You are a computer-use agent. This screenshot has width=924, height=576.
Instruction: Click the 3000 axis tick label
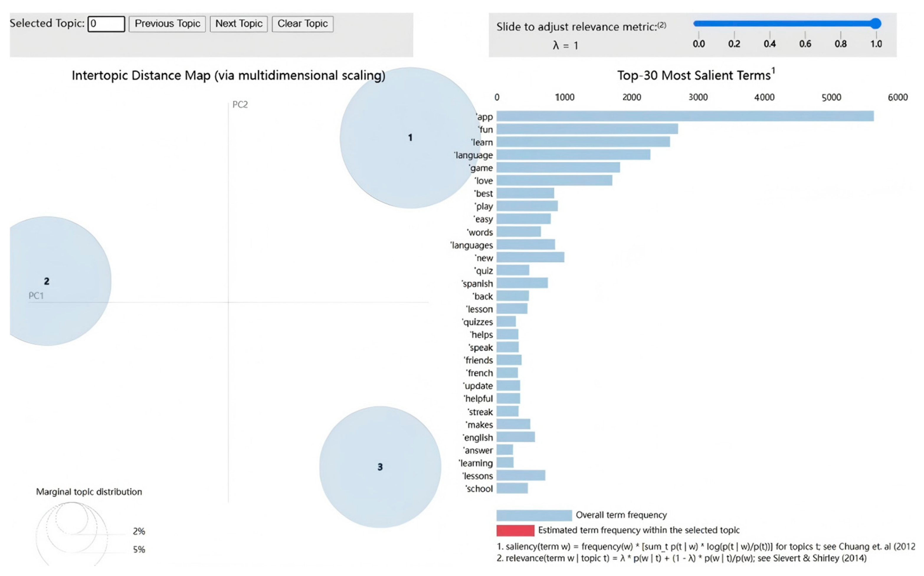click(698, 97)
